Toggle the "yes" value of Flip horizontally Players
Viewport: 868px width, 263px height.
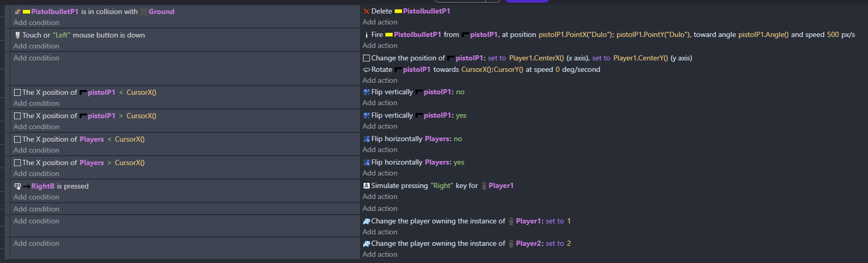tap(459, 162)
